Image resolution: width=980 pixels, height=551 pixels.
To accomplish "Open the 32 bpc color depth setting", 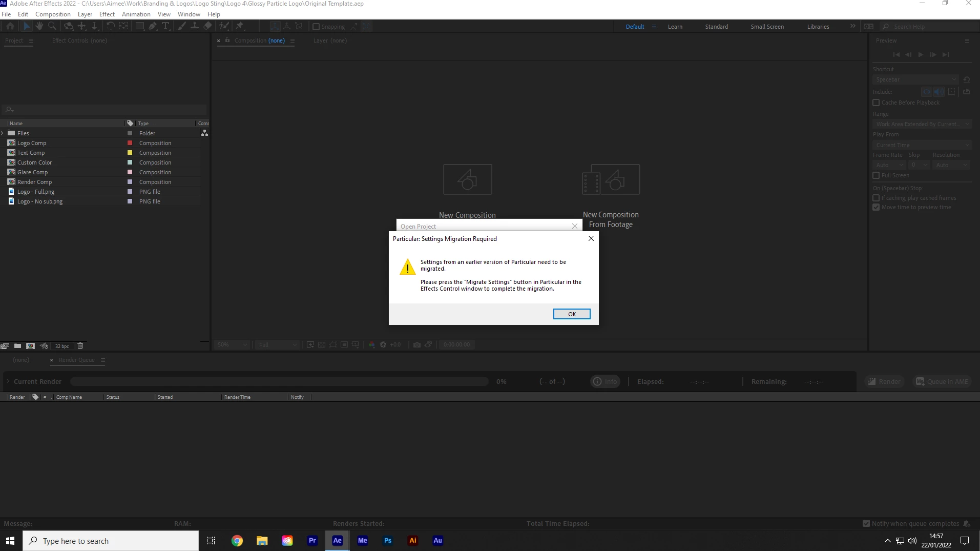I will [62, 346].
